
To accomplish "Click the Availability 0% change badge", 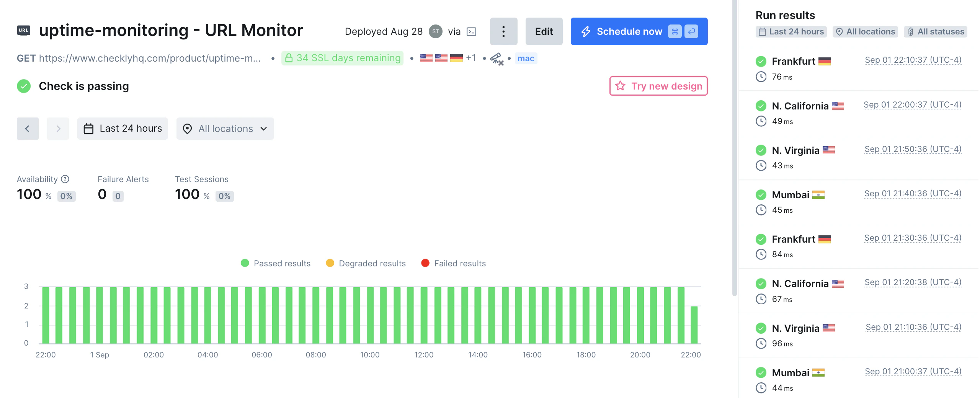I will tap(66, 196).
